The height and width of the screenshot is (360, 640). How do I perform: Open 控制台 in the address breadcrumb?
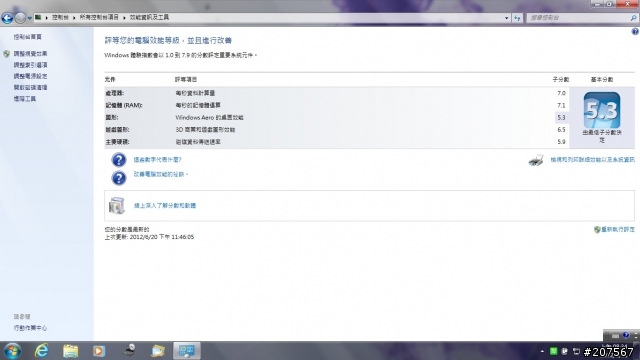(x=60, y=18)
